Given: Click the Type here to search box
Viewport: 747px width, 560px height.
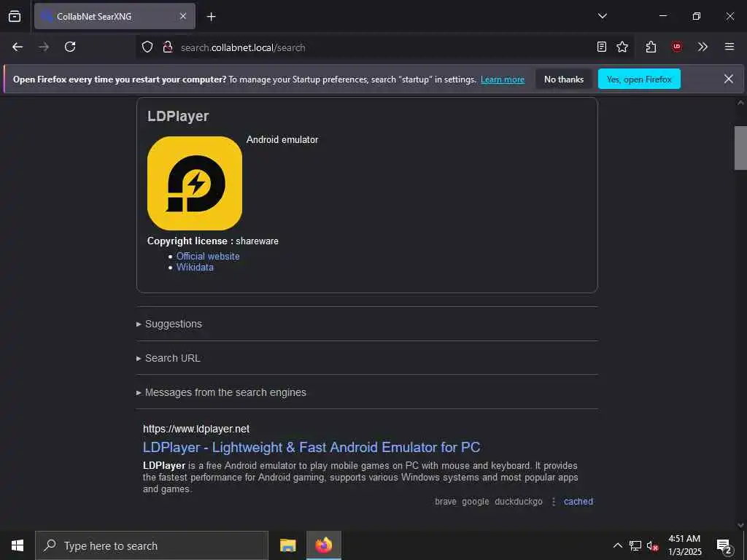Looking at the screenshot, I should (152, 545).
